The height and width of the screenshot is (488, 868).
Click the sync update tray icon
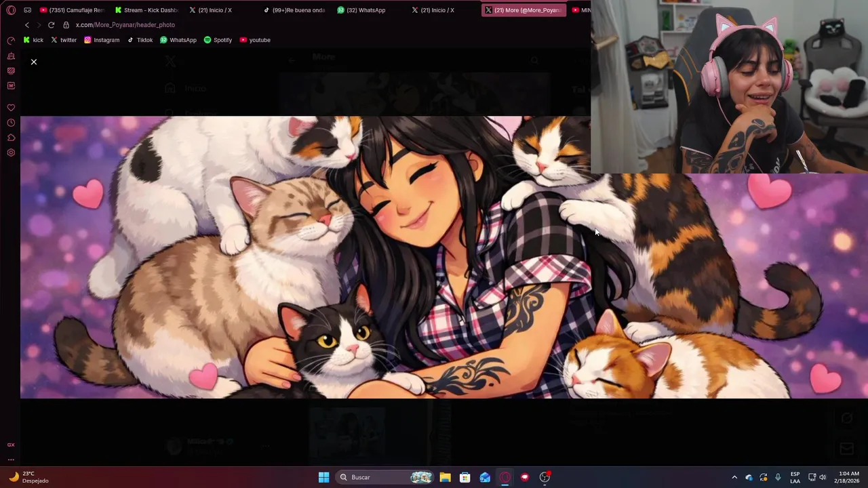pos(764,477)
